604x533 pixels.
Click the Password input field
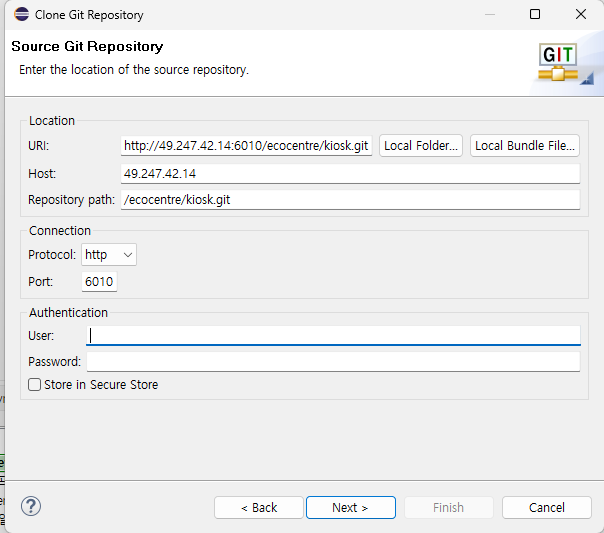pos(333,362)
